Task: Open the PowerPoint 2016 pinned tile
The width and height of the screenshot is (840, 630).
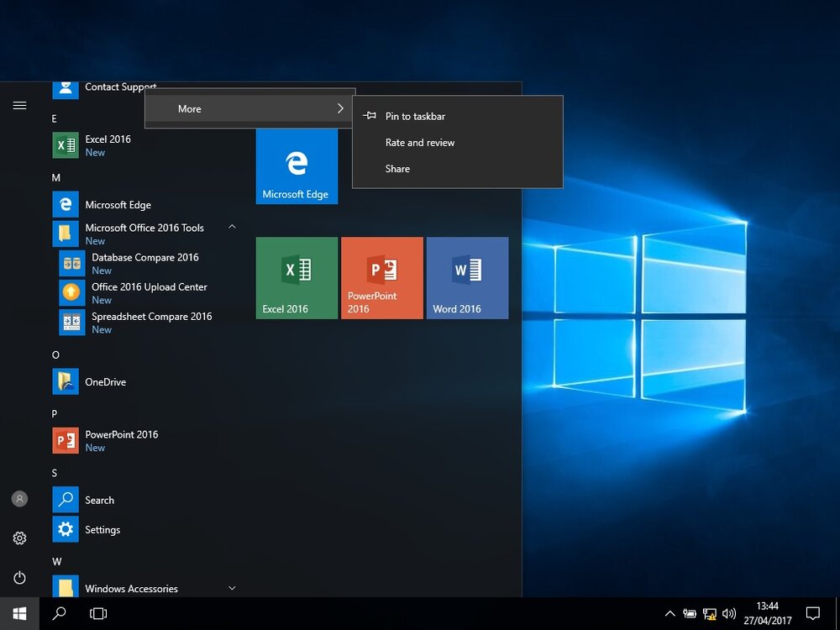Action: [382, 278]
